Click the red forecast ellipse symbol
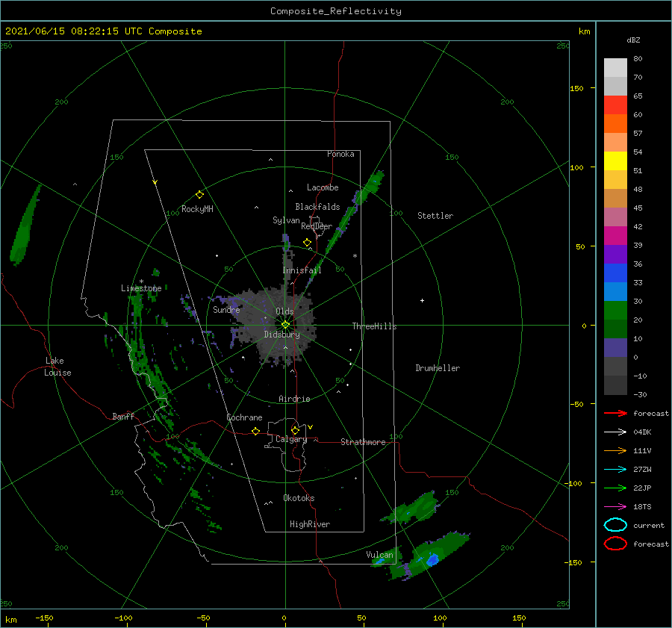The height and width of the screenshot is (628, 672). (615, 544)
